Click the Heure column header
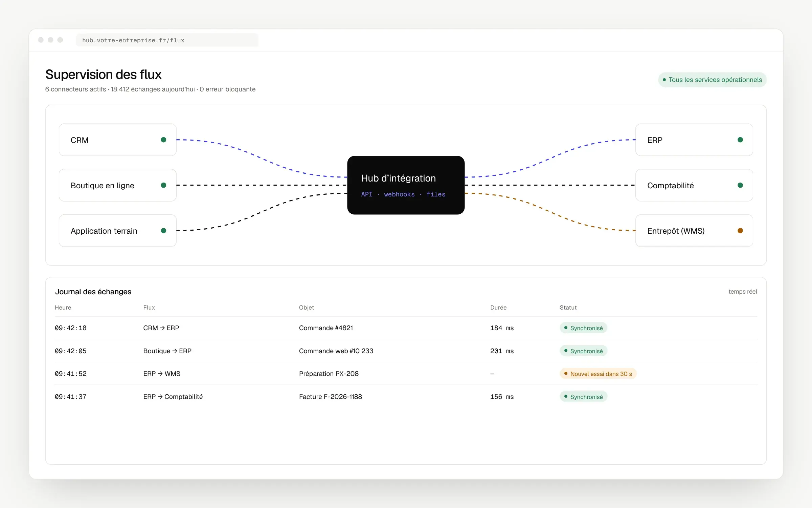This screenshot has height=508, width=812. pyautogui.click(x=63, y=308)
